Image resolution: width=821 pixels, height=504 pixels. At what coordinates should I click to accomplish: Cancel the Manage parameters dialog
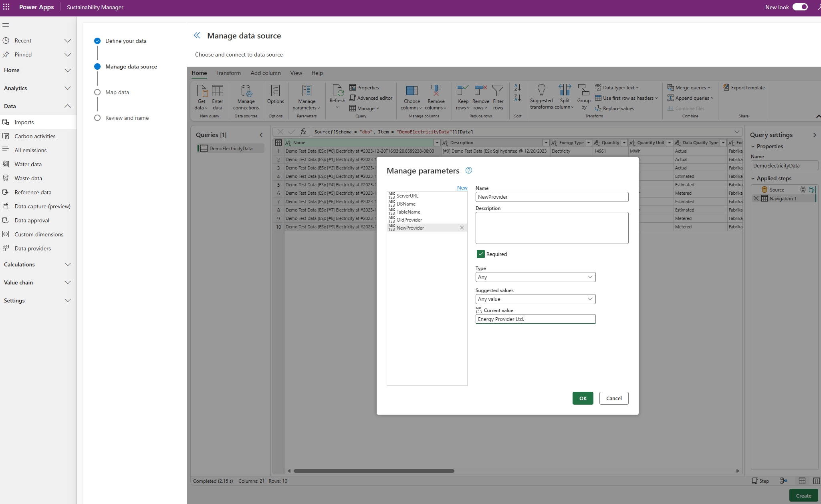coord(613,398)
